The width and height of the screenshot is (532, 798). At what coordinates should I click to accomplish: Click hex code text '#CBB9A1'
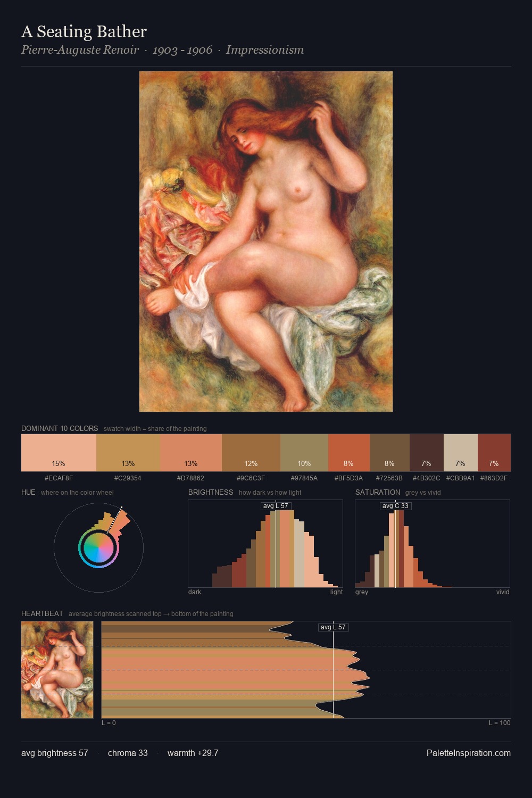pyautogui.click(x=460, y=478)
